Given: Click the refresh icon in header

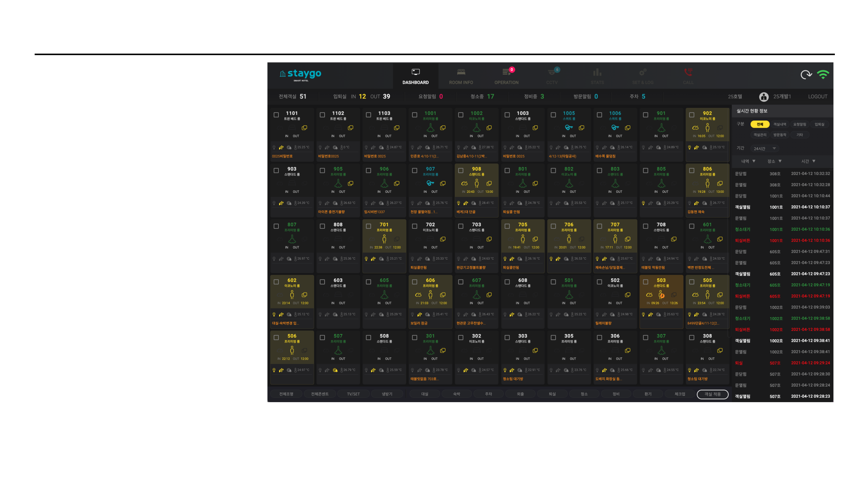Looking at the screenshot, I should coord(806,75).
